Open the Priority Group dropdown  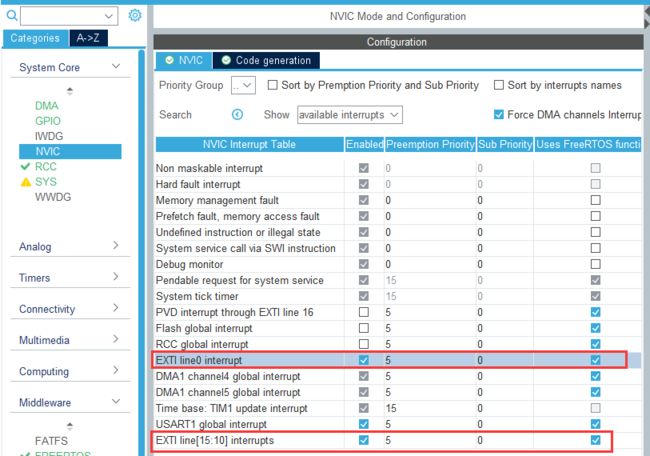[x=243, y=86]
